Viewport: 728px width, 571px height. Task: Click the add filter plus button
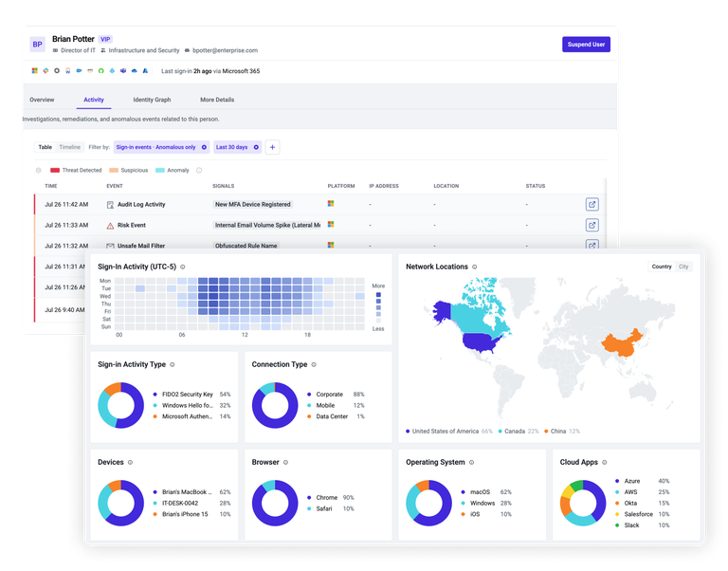coord(273,147)
